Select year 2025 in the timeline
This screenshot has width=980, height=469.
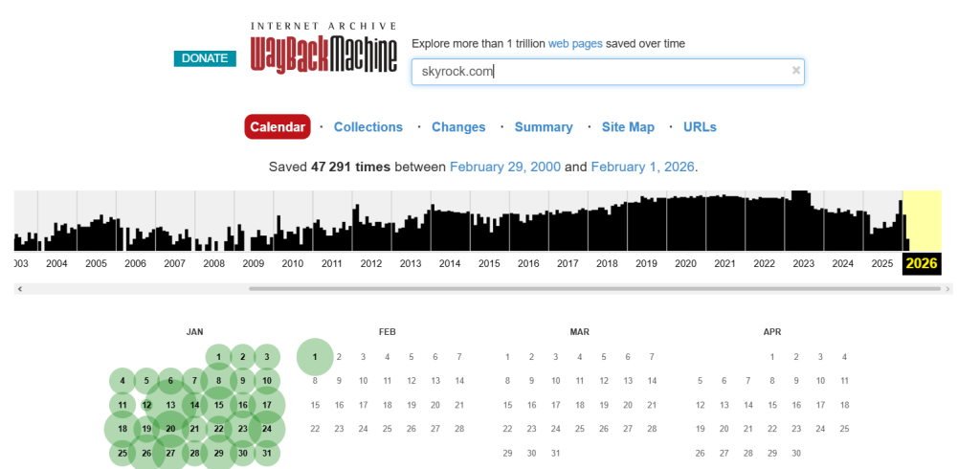coord(882,264)
